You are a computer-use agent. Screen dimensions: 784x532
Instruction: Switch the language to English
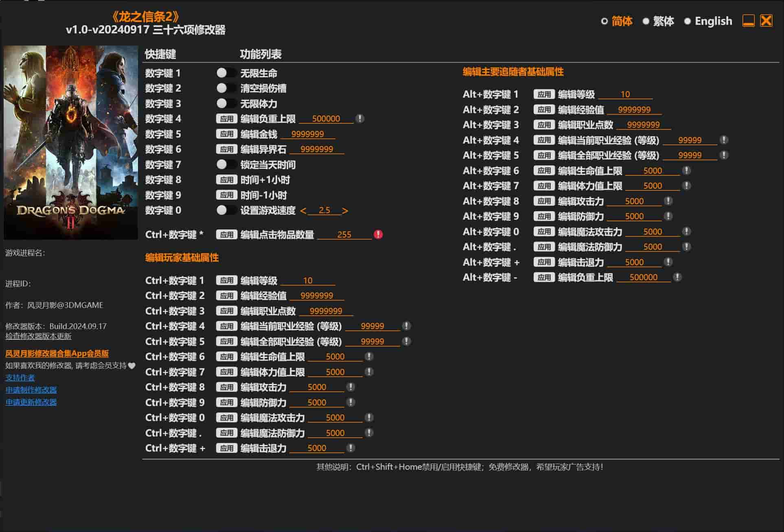click(688, 21)
